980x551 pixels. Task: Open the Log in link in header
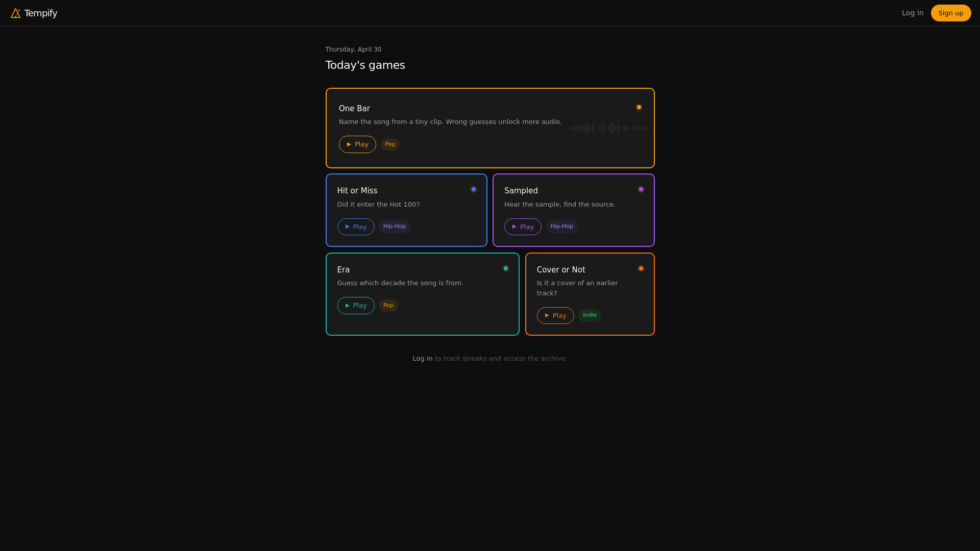pos(912,13)
